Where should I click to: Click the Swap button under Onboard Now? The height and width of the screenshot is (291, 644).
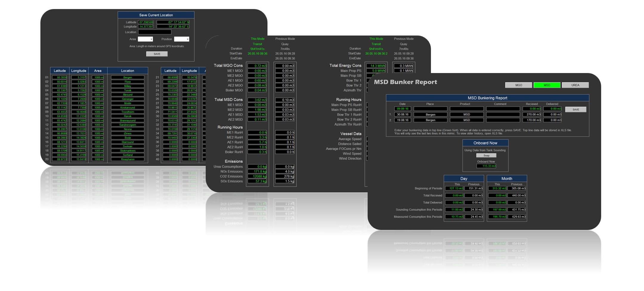(486, 155)
